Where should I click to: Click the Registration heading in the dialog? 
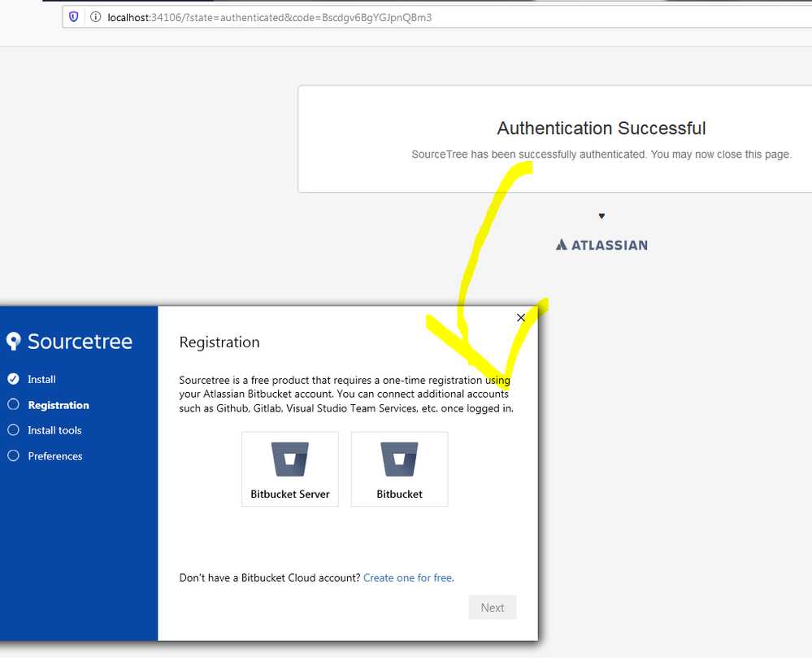click(x=219, y=342)
